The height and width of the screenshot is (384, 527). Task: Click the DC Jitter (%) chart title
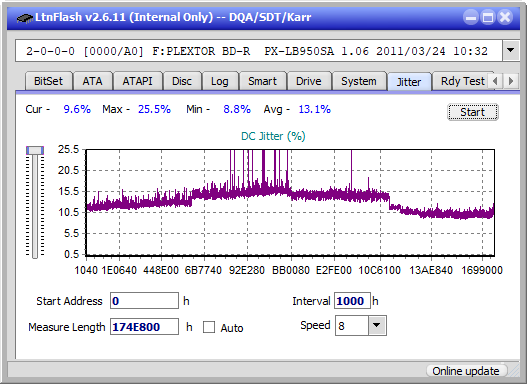[273, 136]
